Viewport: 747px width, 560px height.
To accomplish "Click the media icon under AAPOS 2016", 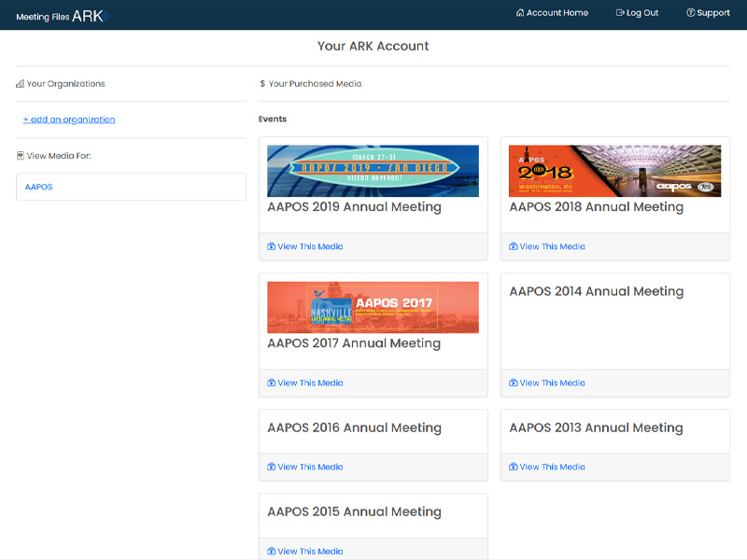I will (x=271, y=467).
